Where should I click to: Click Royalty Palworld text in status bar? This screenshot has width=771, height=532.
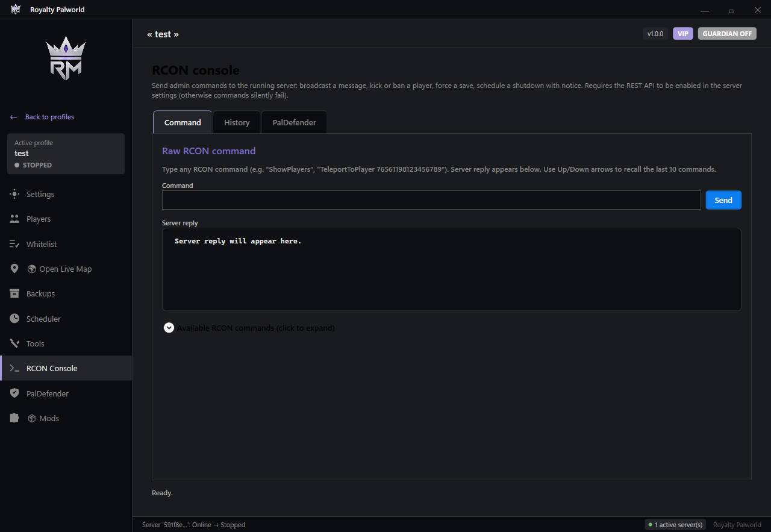[737, 525]
